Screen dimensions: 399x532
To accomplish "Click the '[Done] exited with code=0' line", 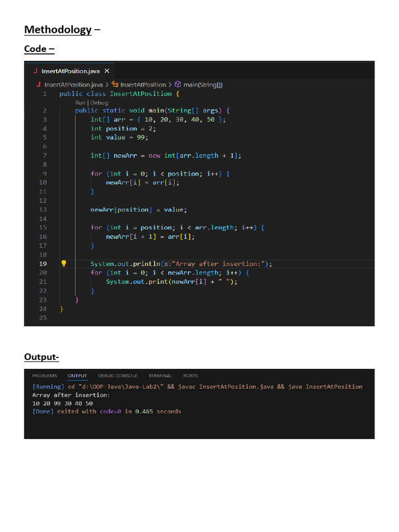I will [107, 411].
